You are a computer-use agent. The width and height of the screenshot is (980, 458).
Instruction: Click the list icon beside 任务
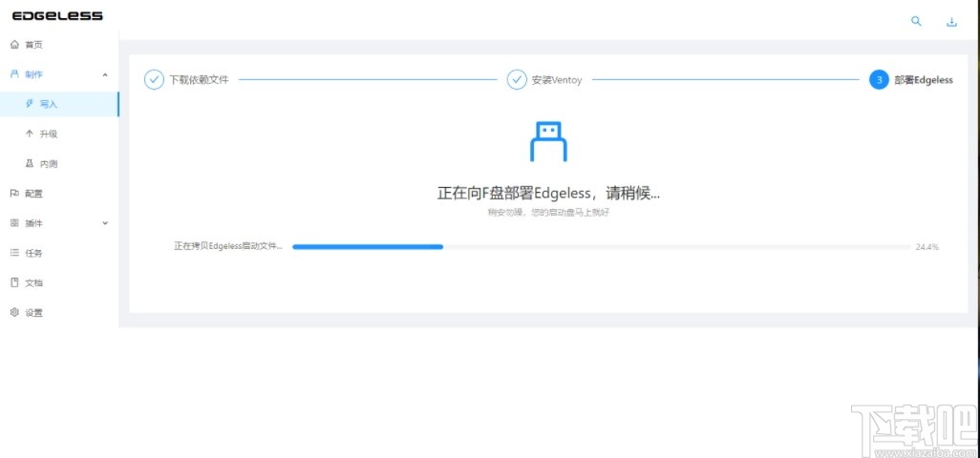(x=15, y=253)
